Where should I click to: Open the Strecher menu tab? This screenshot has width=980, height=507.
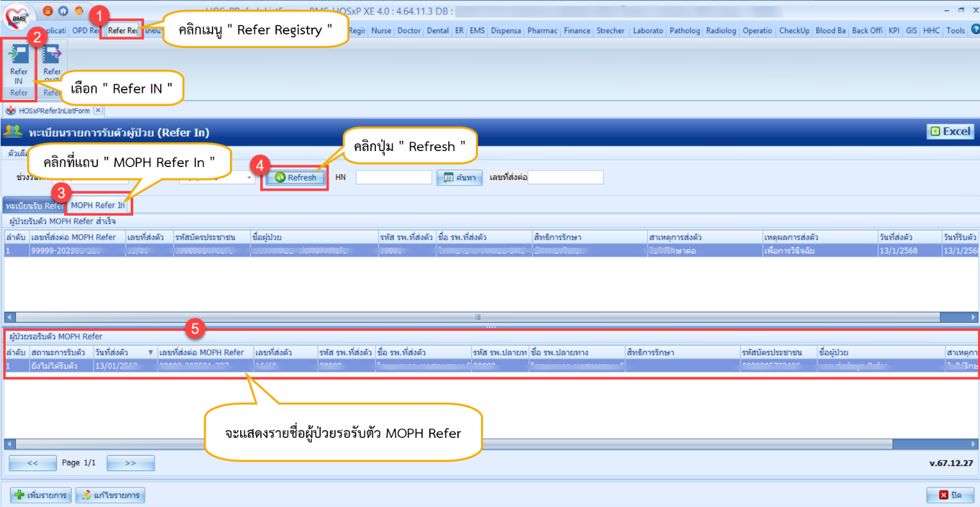610,30
